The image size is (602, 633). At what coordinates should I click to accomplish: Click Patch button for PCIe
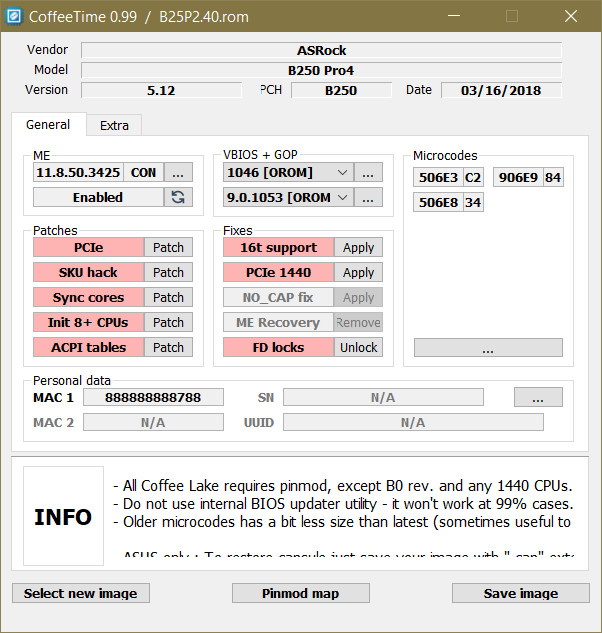pos(168,247)
